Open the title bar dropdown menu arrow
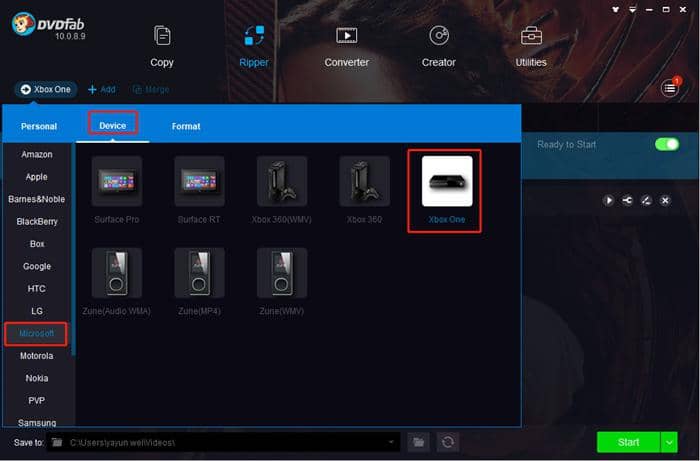The image size is (700, 461). [x=633, y=9]
